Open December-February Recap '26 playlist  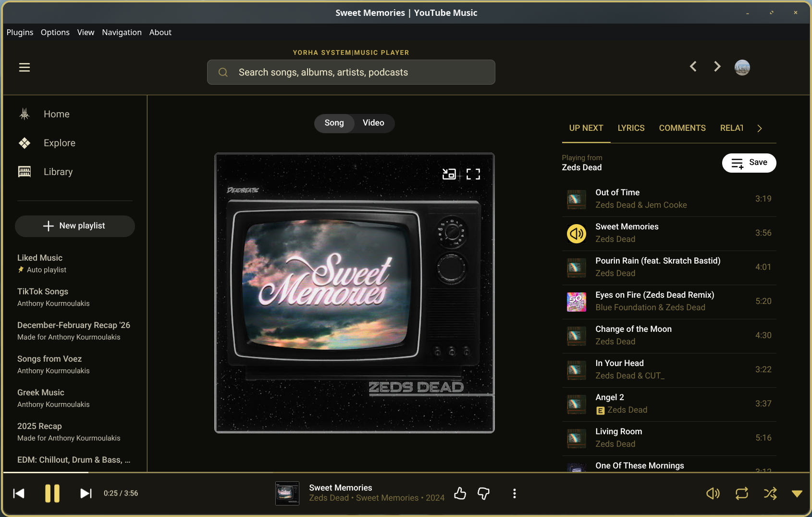point(75,331)
